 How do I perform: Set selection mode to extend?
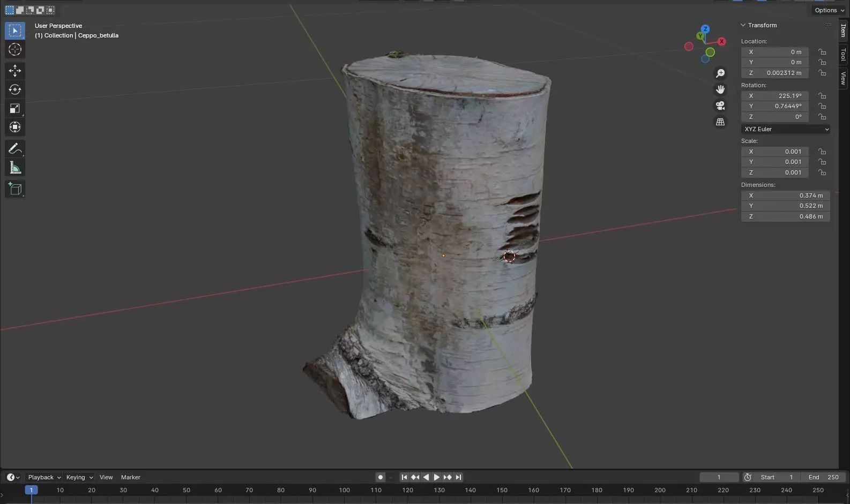pos(20,10)
